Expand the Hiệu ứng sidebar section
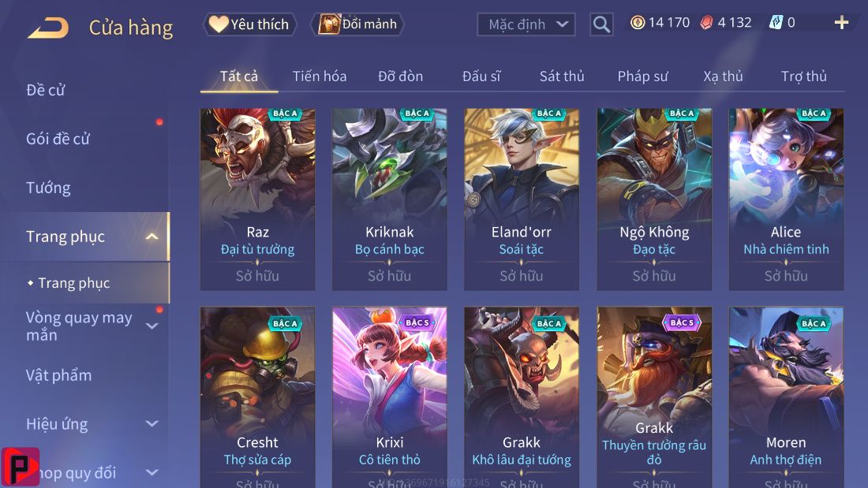This screenshot has width=868, height=488. 152,424
